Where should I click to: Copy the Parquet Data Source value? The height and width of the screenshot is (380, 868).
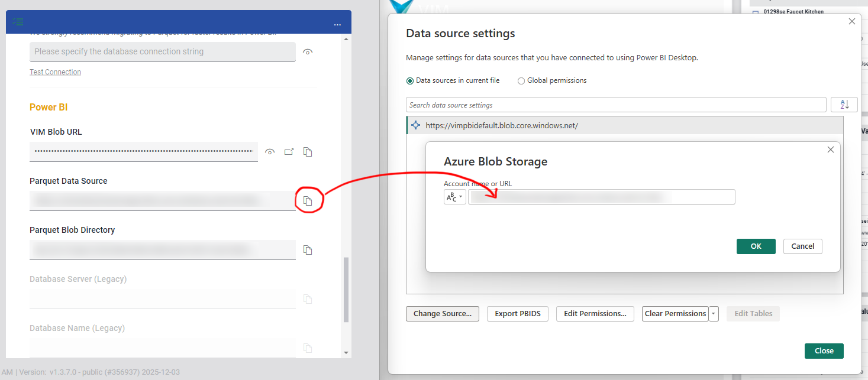pos(308,201)
